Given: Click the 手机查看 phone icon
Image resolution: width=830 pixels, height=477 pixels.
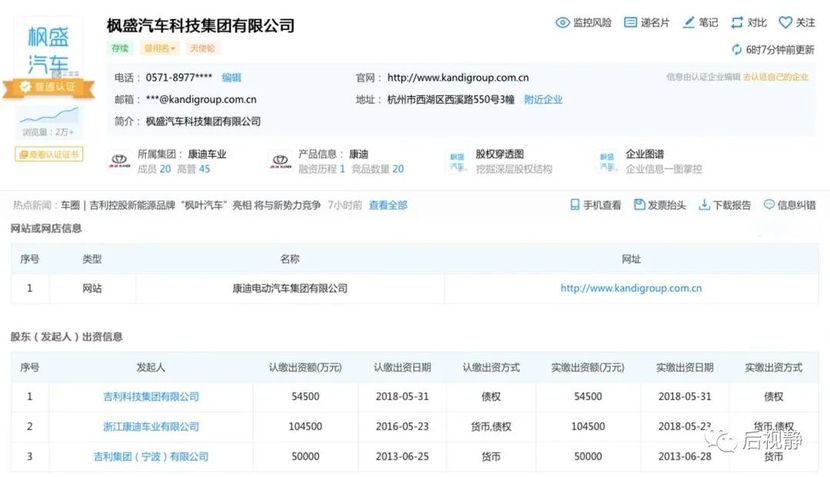Looking at the screenshot, I should 574,205.
